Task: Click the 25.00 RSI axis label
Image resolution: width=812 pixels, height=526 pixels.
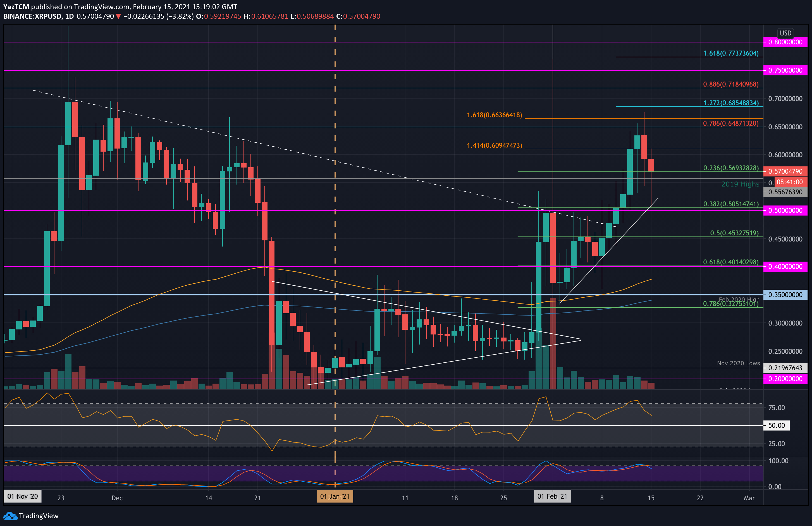Action: point(776,443)
